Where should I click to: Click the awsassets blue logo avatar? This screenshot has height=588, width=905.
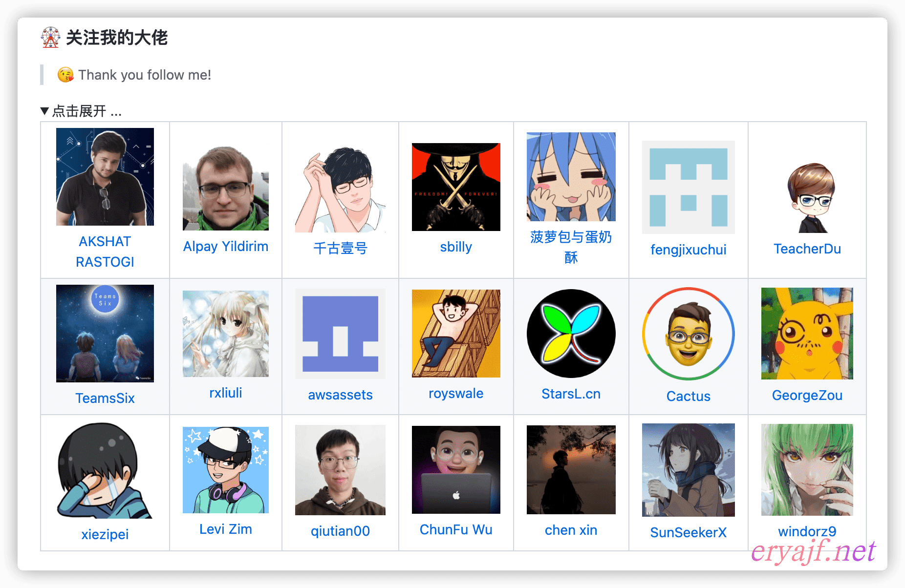340,334
